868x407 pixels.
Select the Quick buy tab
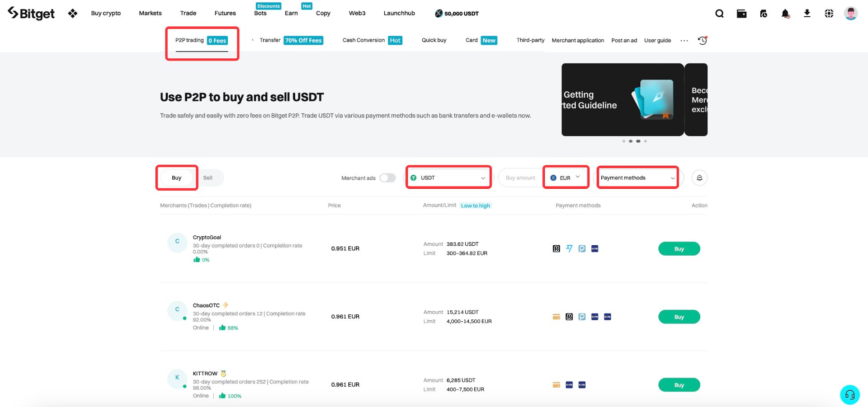pos(434,40)
